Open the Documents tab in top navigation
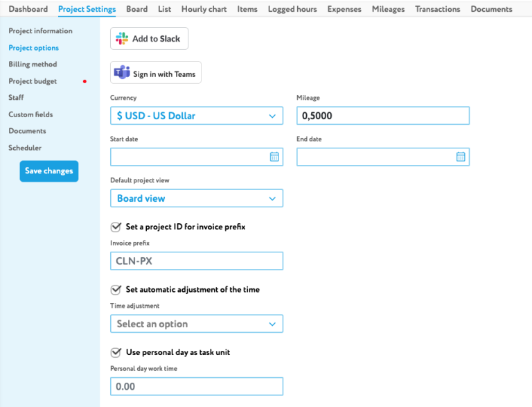The width and height of the screenshot is (532, 407). (491, 9)
